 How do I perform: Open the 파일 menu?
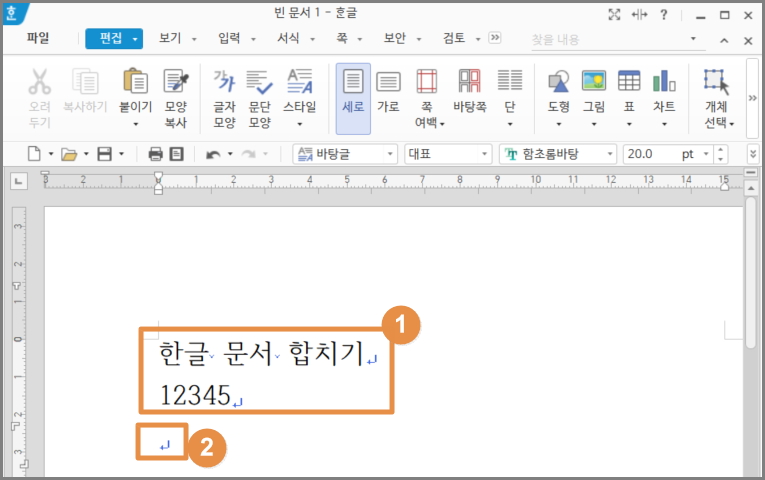pyautogui.click(x=38, y=38)
